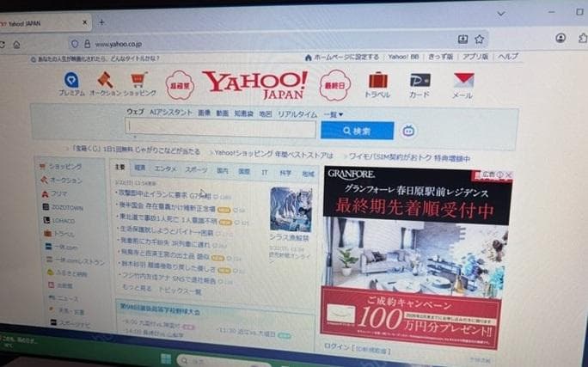Click the blue 検索 search button
This screenshot has height=367, width=588.
357,131
